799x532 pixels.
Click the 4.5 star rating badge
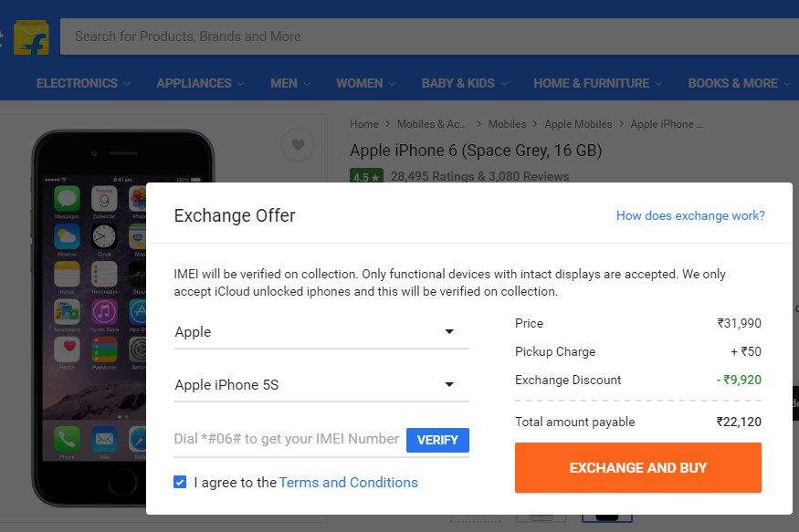[365, 175]
